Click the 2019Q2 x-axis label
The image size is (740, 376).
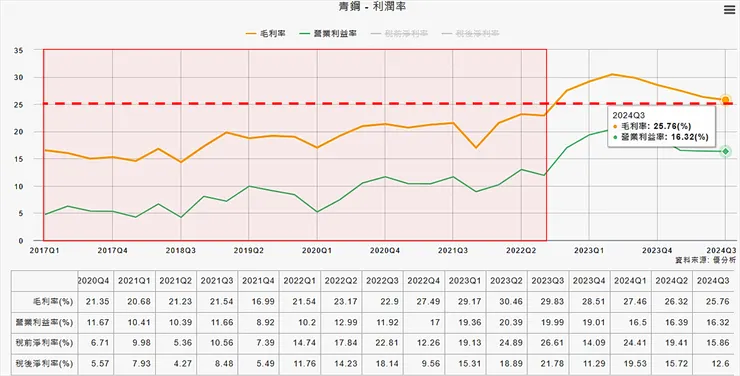coord(249,251)
